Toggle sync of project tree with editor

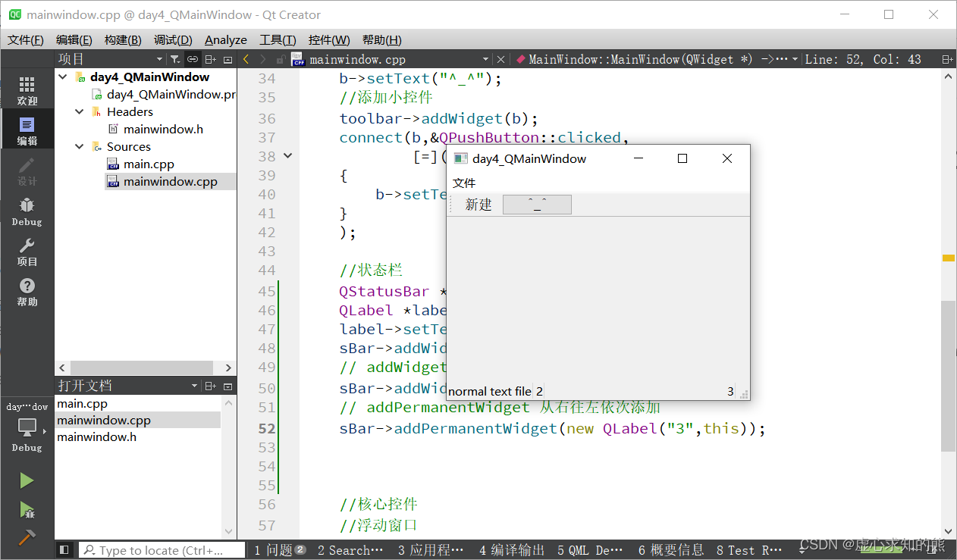coord(193,59)
